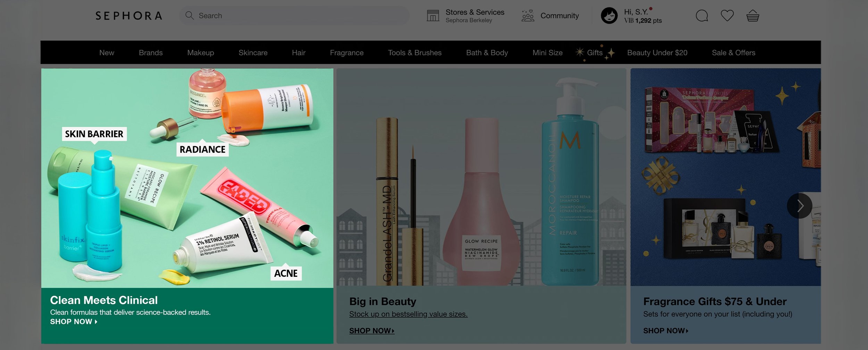Open the Hi, S.Y. account menu
Viewport: 868px width, 350px height.
[643, 16]
